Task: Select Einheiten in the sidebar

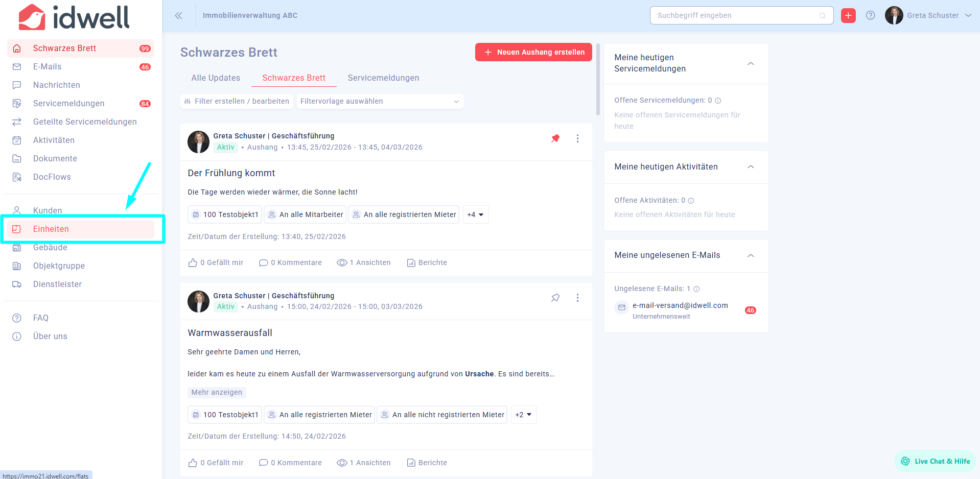Action: [81, 229]
